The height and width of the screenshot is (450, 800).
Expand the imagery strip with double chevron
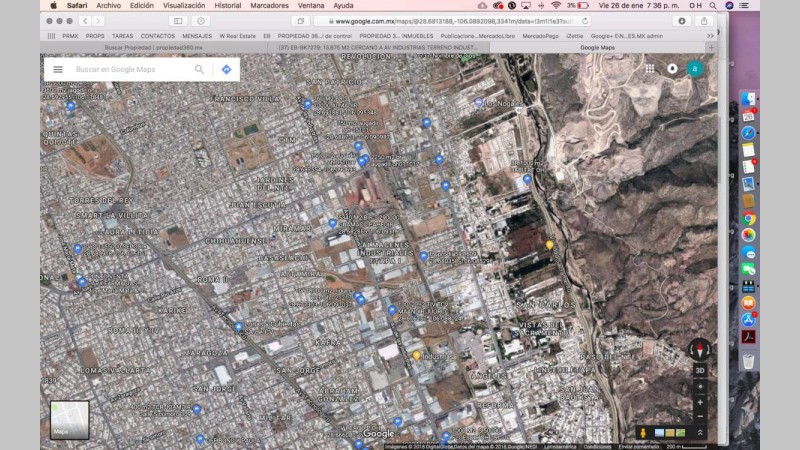point(700,433)
